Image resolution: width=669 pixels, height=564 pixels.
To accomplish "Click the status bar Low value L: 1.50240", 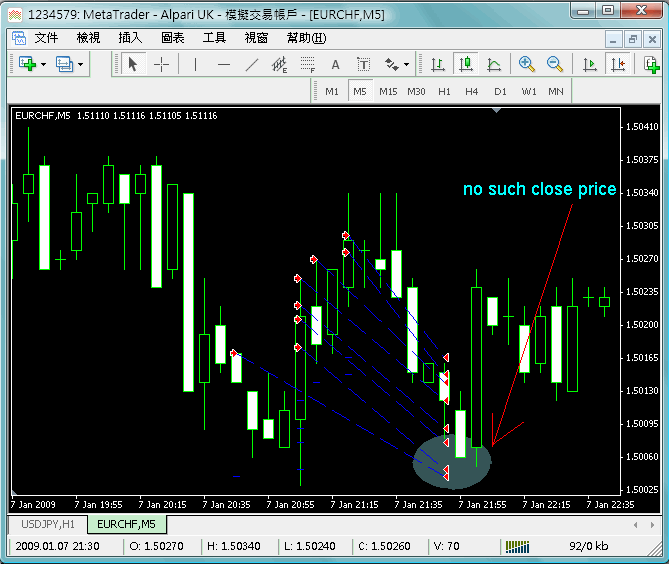I will 309,547.
